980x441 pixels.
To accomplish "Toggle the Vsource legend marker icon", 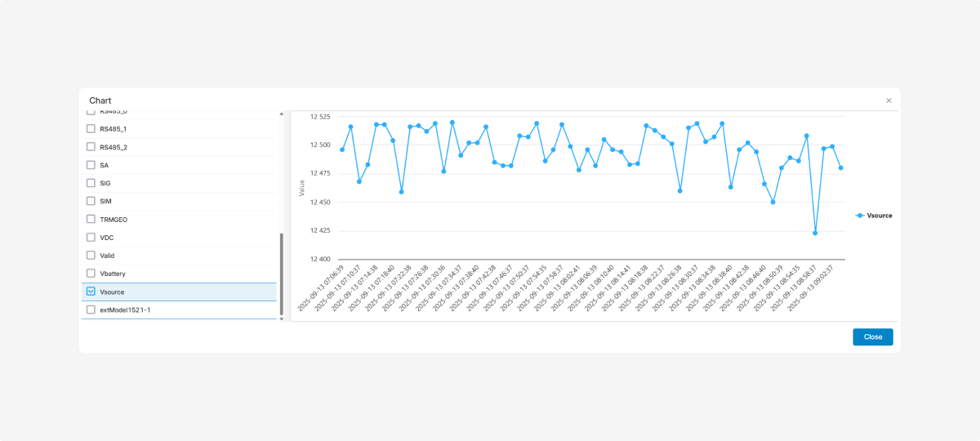I will [x=859, y=216].
